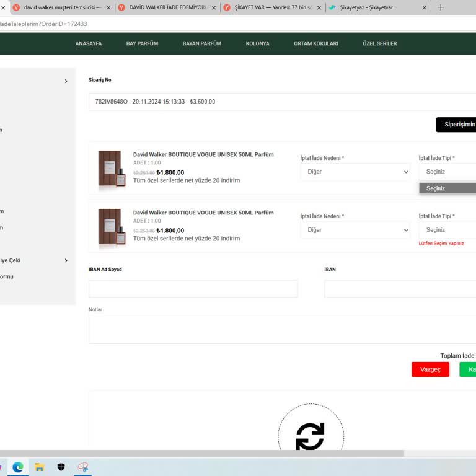Viewport: 476px width, 476px height.
Task: Open the ÖZEL SERİLER menu item
Action: click(379, 43)
